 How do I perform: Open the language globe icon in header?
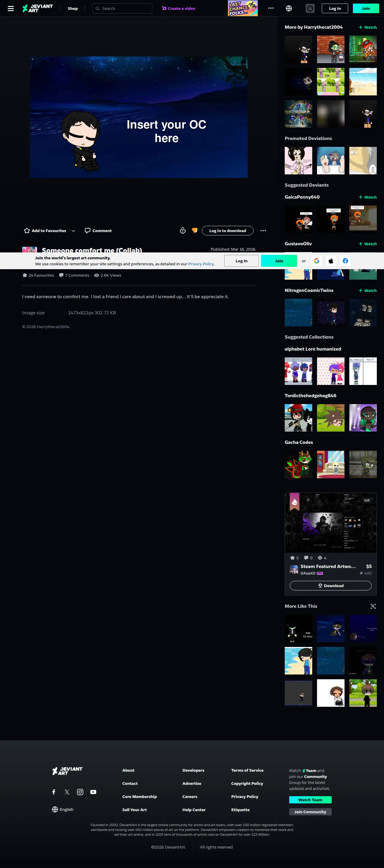(x=289, y=8)
